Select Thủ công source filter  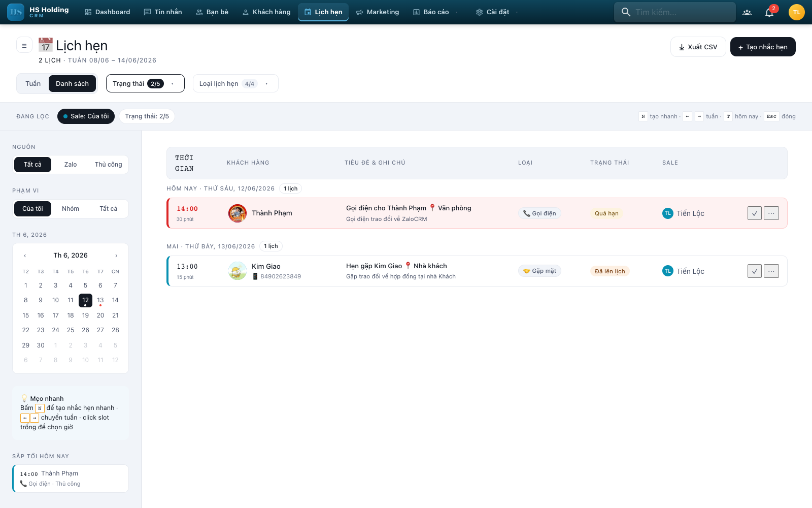(x=108, y=165)
